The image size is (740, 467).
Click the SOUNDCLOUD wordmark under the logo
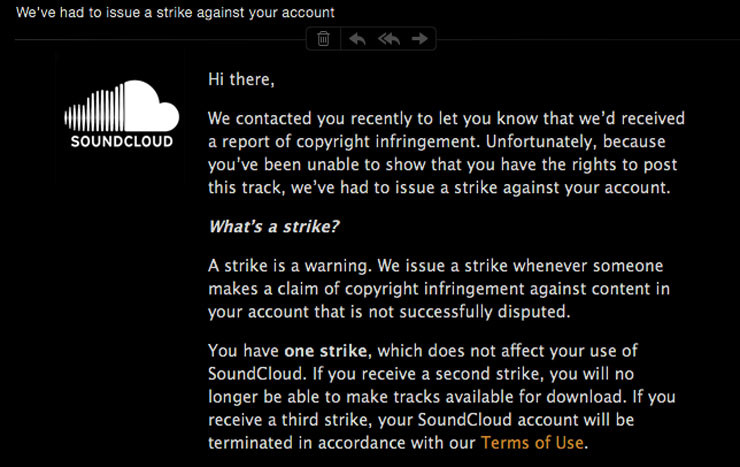click(x=122, y=142)
